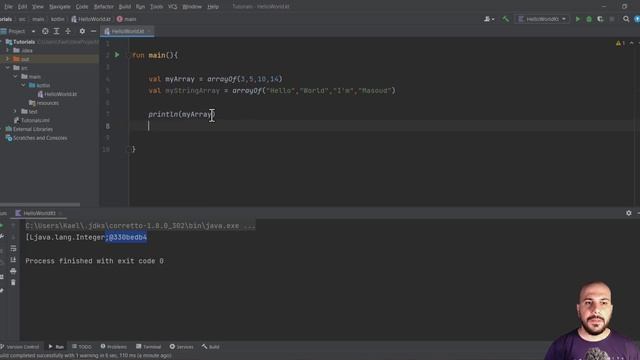This screenshot has height=360, width=640.
Task: Click java.exe command line link in console
Action: (140, 225)
